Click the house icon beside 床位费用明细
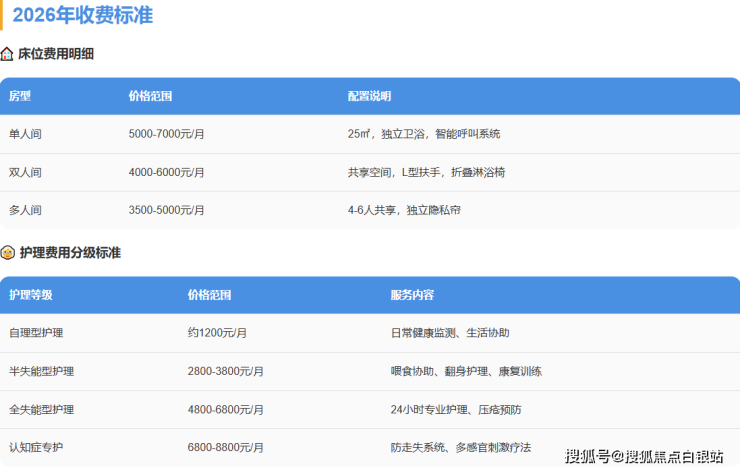 [x=7, y=54]
